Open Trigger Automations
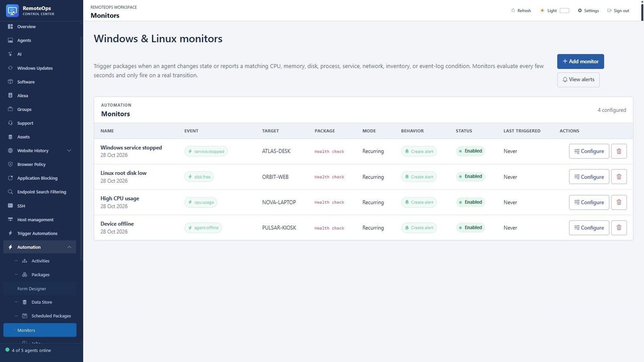Image resolution: width=644 pixels, height=362 pixels. (40, 233)
